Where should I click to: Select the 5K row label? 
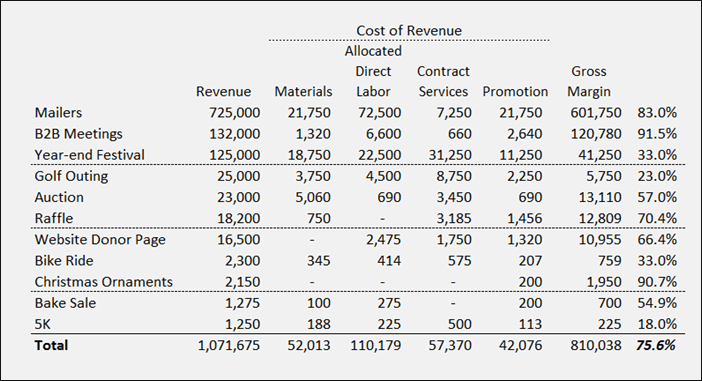pyautogui.click(x=43, y=324)
